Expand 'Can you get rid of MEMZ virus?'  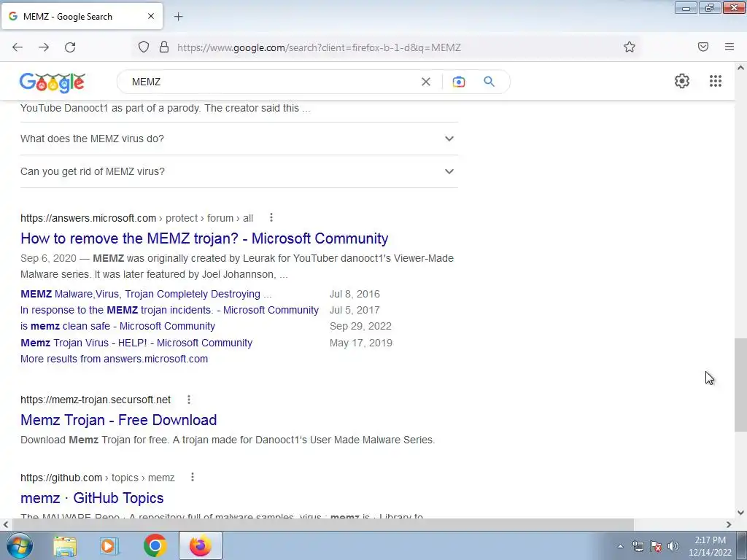click(x=239, y=171)
